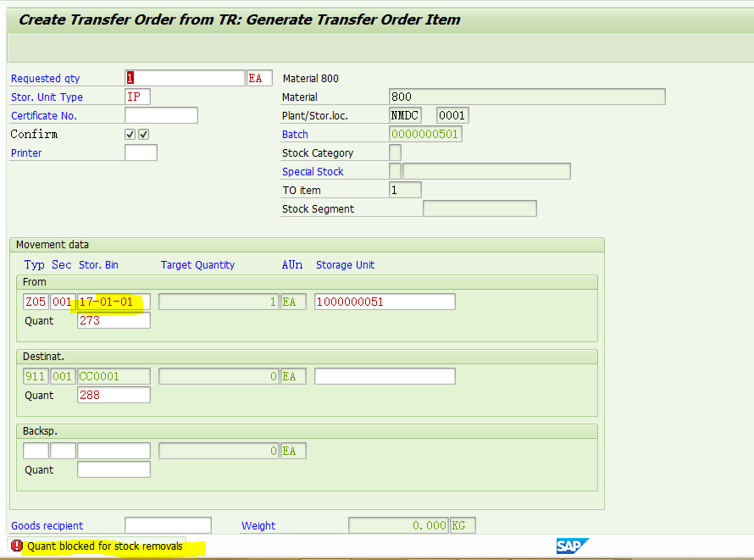Image resolution: width=754 pixels, height=560 pixels.
Task: Click the EA unit field in From row
Action: [293, 302]
